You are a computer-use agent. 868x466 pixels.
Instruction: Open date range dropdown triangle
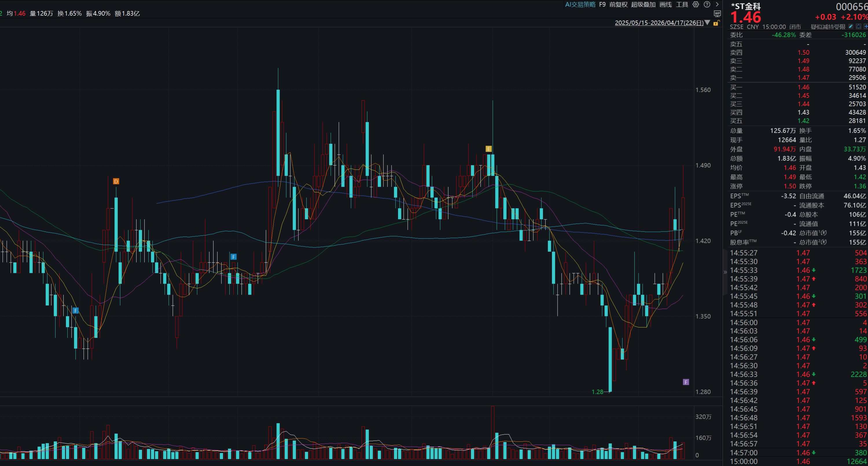tap(708, 23)
